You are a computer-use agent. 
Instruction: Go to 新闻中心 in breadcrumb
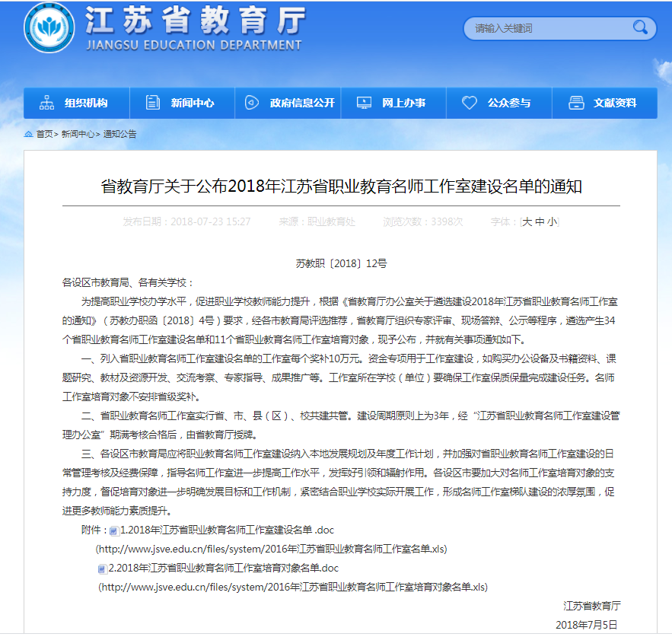coord(78,134)
